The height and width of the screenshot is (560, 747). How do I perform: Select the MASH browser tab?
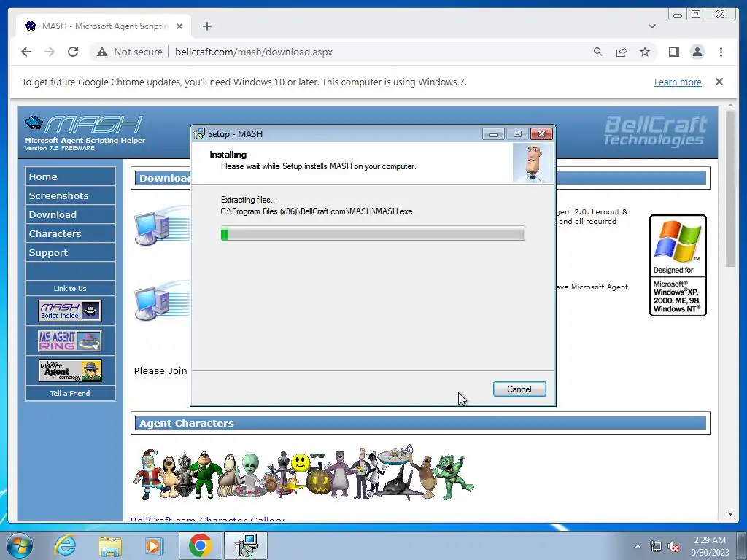click(x=104, y=26)
